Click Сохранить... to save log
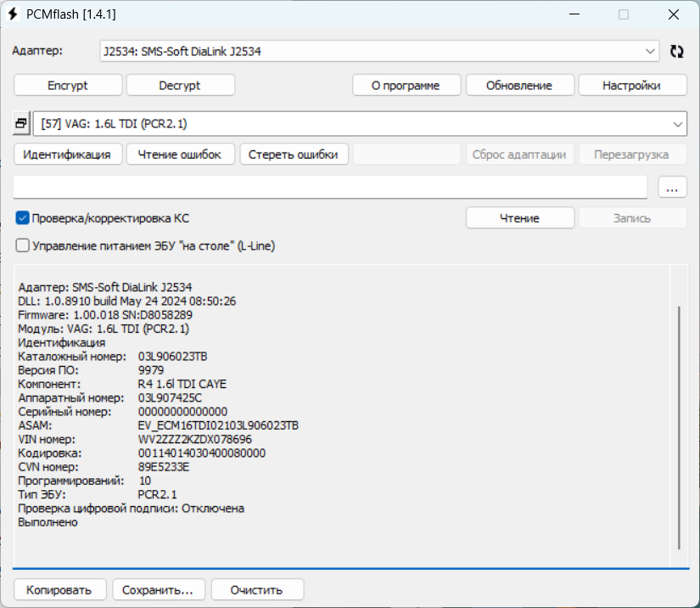 coord(159,589)
